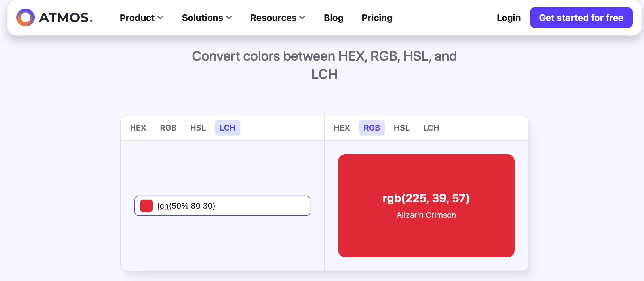Switch the output display to LCH
This screenshot has width=644, height=281.
click(431, 128)
